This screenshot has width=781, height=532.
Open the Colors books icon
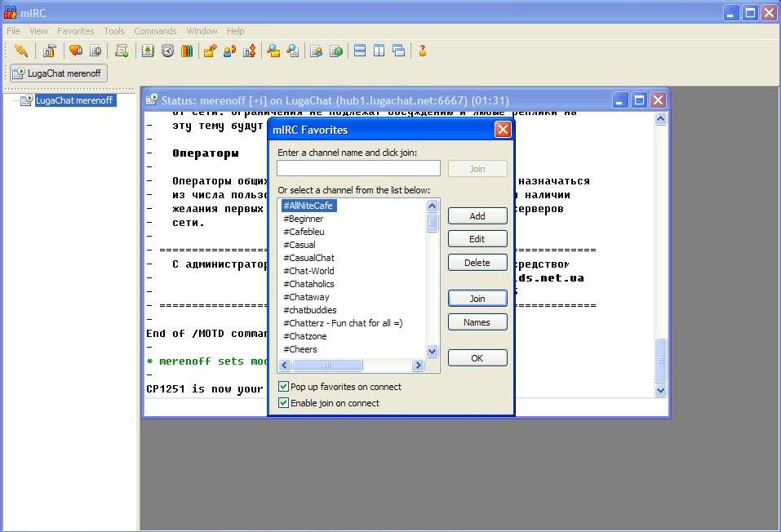coord(187,51)
